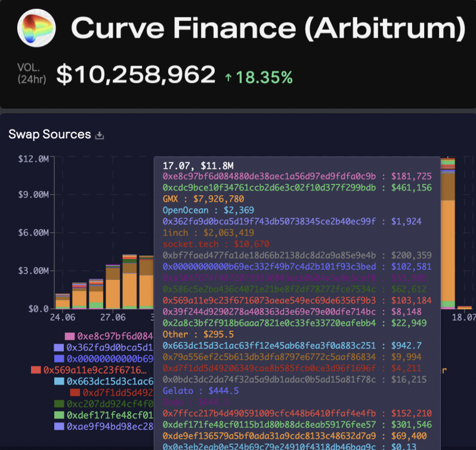Click the 18.35% change indicator
The height and width of the screenshot is (450, 476).
point(259,78)
